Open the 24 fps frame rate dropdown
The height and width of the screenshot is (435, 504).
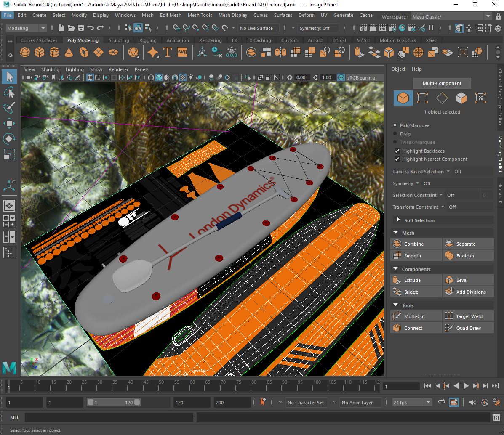[412, 402]
